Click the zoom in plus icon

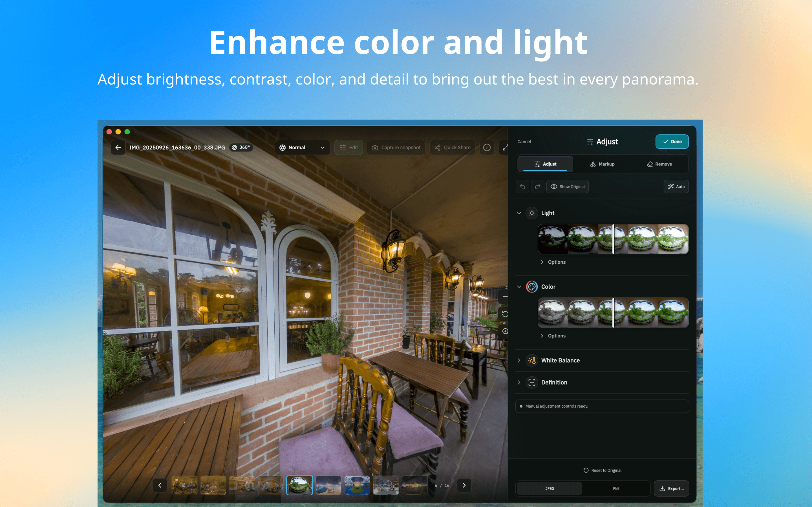[504, 331]
